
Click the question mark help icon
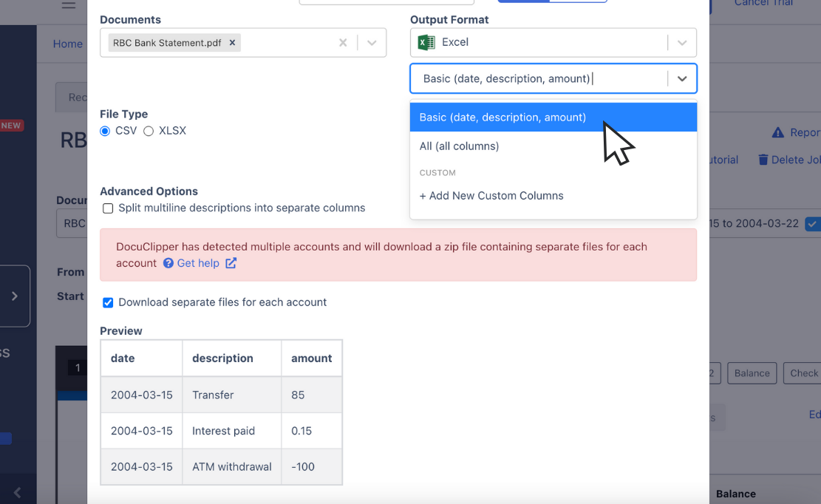coord(168,263)
